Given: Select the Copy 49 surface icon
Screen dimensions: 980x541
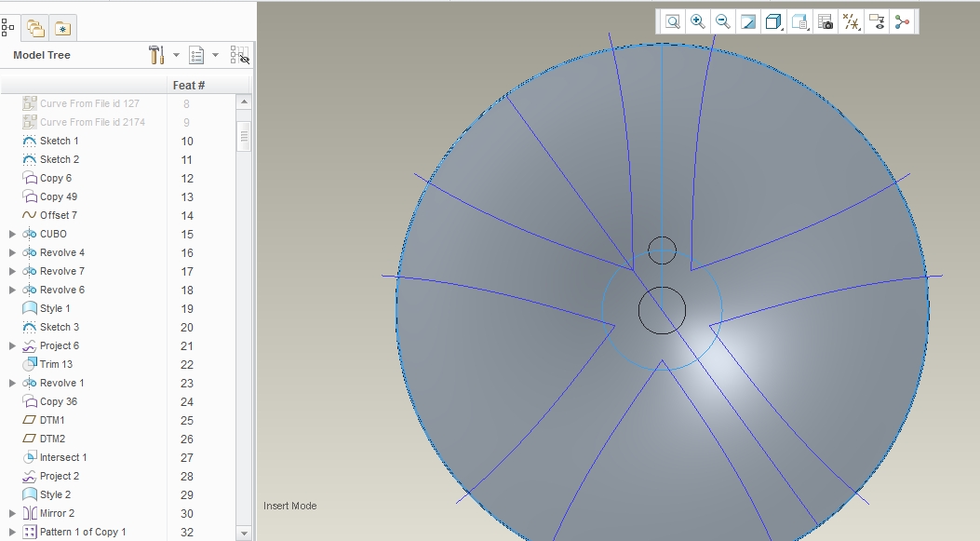Looking at the screenshot, I should pos(30,196).
